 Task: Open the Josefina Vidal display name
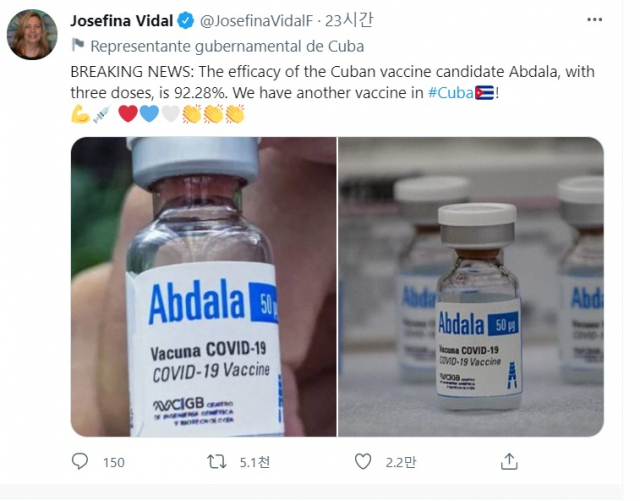point(122,20)
